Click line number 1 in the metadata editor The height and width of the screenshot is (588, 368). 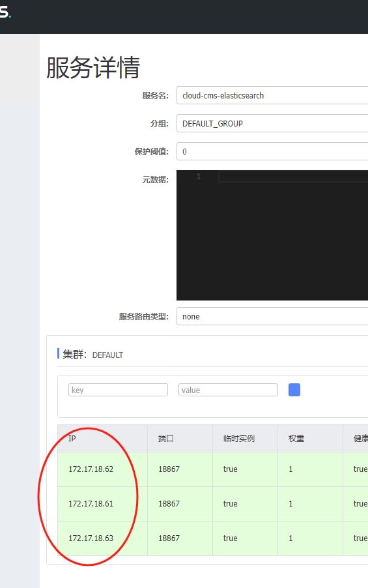(x=199, y=176)
